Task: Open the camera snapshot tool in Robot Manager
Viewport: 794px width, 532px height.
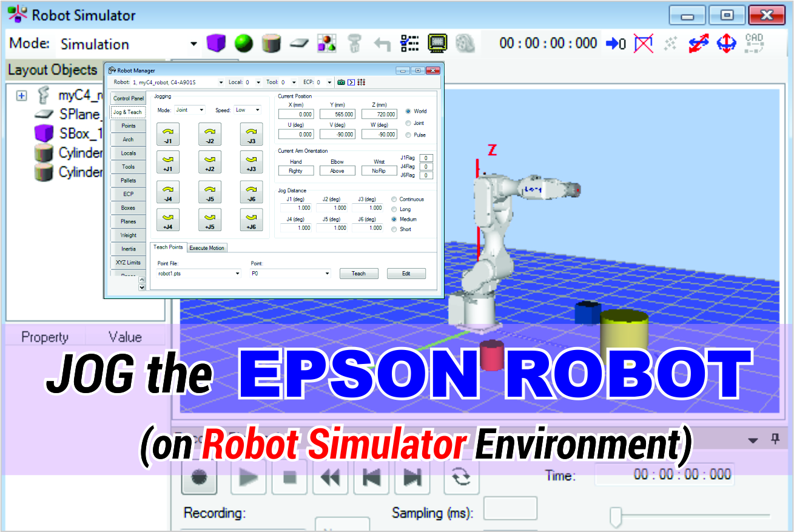Action: point(341,82)
